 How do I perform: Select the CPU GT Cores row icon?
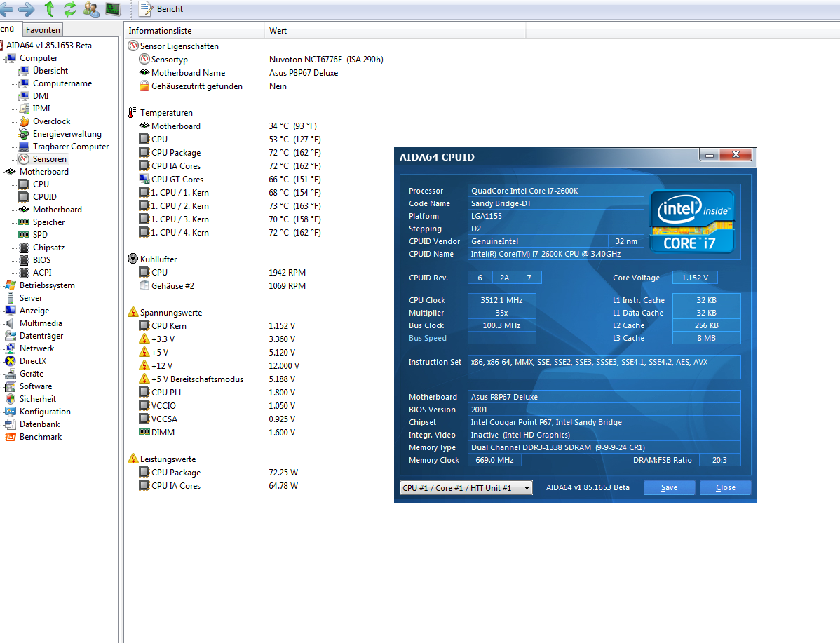point(144,179)
